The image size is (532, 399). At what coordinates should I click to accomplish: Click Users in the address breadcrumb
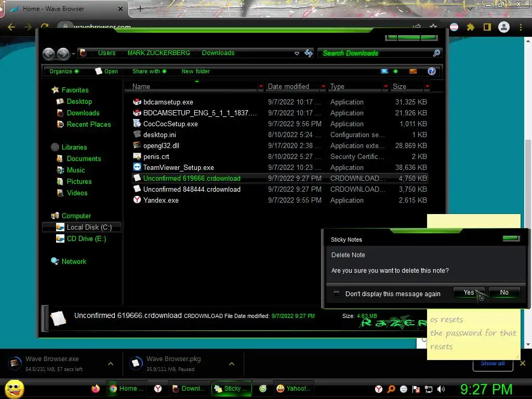click(107, 53)
